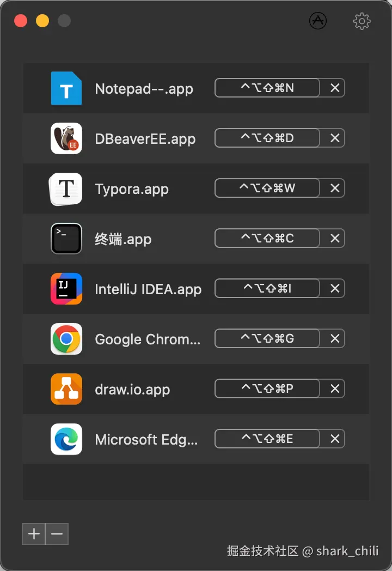
Task: Edit the IntelliJ IDEA shortcut field
Action: (267, 289)
